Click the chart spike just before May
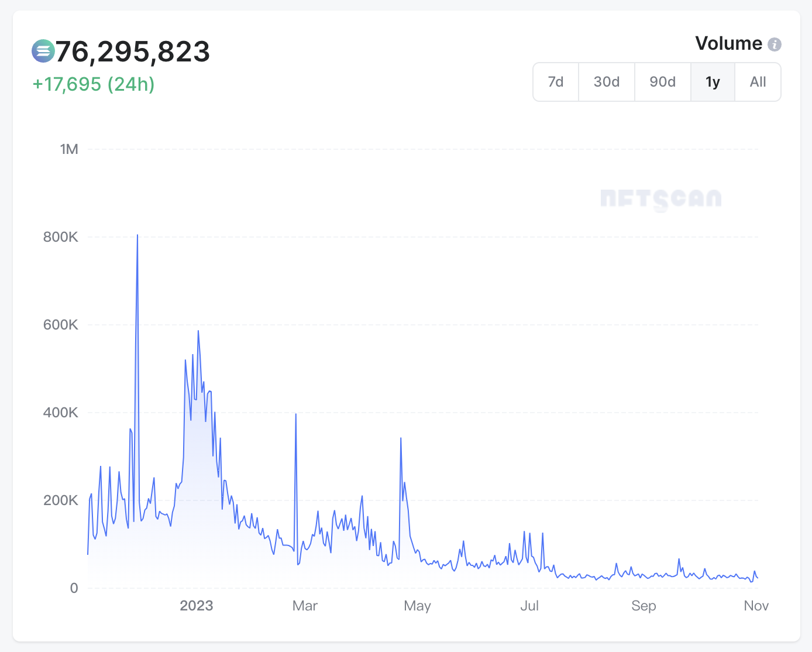Viewport: 812px width, 652px height. 401,438
